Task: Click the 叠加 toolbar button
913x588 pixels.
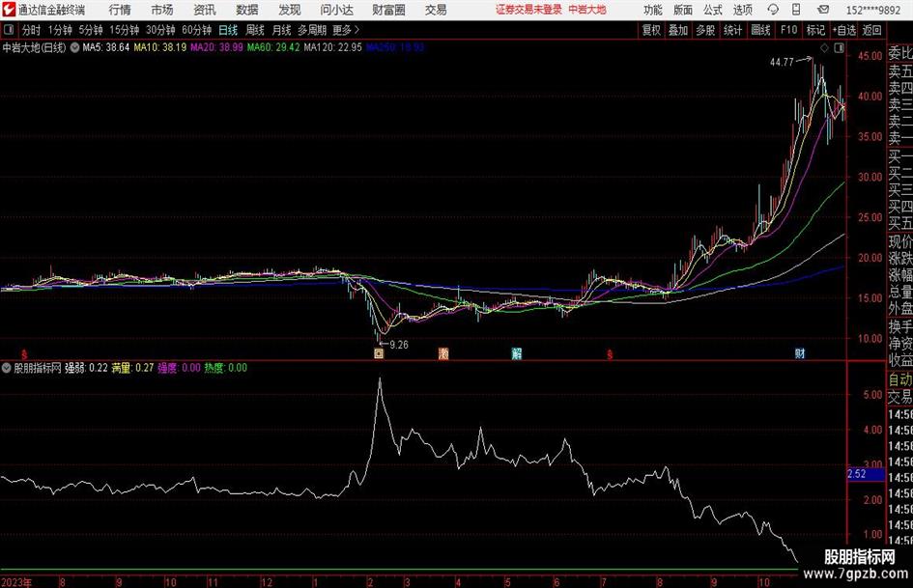Action: tap(678, 30)
